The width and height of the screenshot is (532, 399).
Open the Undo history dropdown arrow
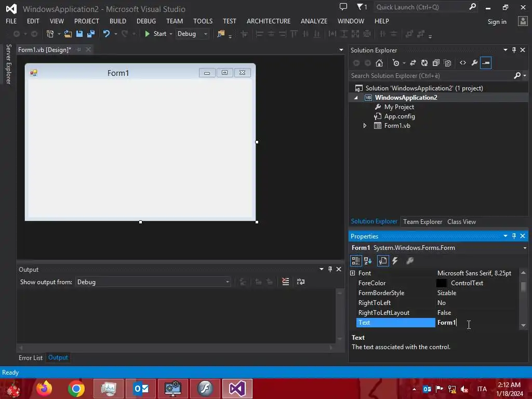coord(116,34)
